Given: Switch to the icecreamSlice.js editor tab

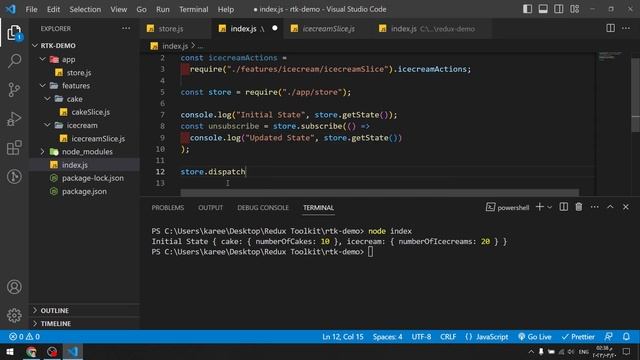Looking at the screenshot, I should click(x=329, y=29).
